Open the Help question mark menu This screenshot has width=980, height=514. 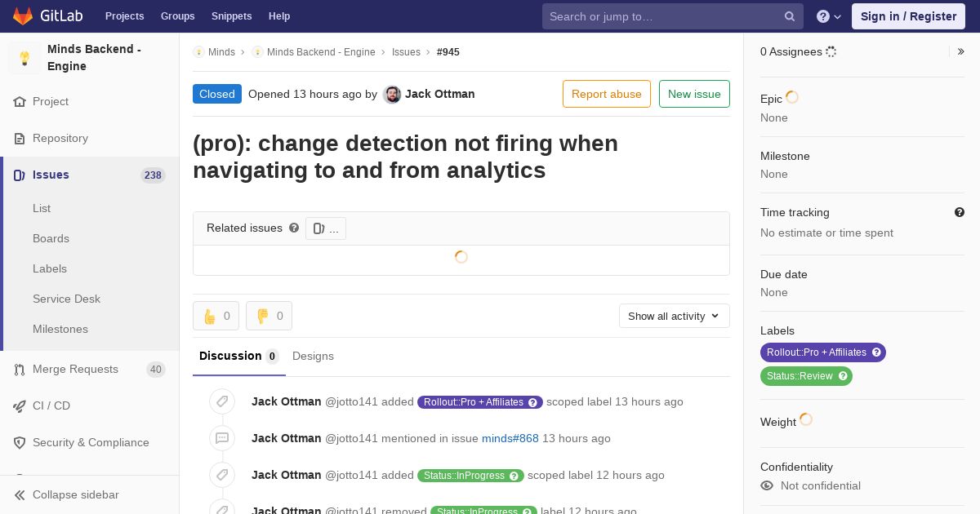829,16
